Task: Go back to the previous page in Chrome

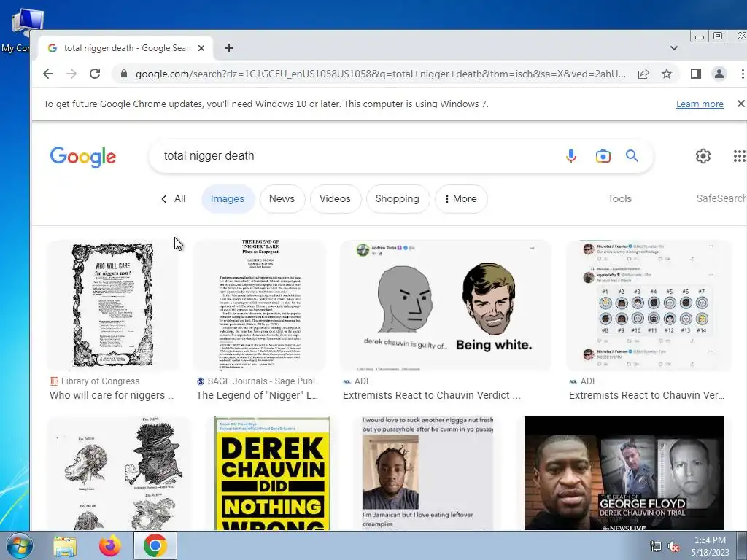Action: coord(48,74)
